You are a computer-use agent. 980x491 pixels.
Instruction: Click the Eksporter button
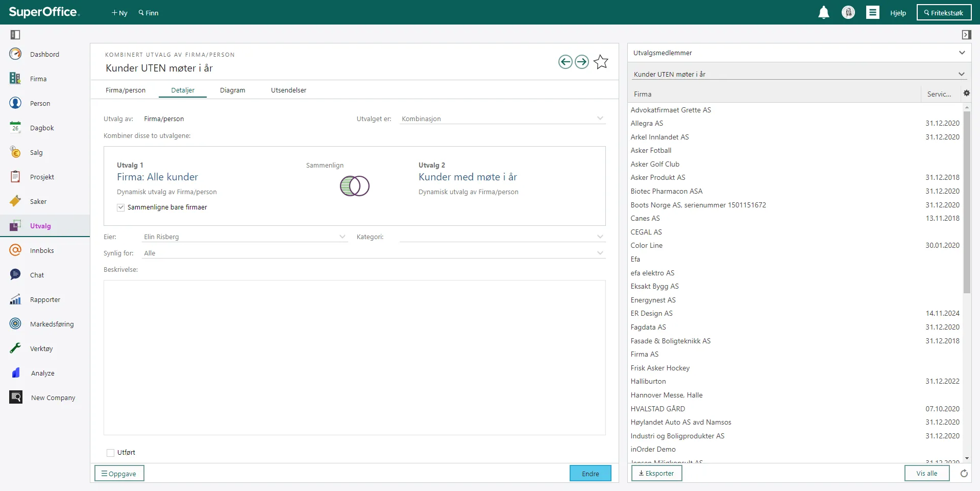[656, 473]
